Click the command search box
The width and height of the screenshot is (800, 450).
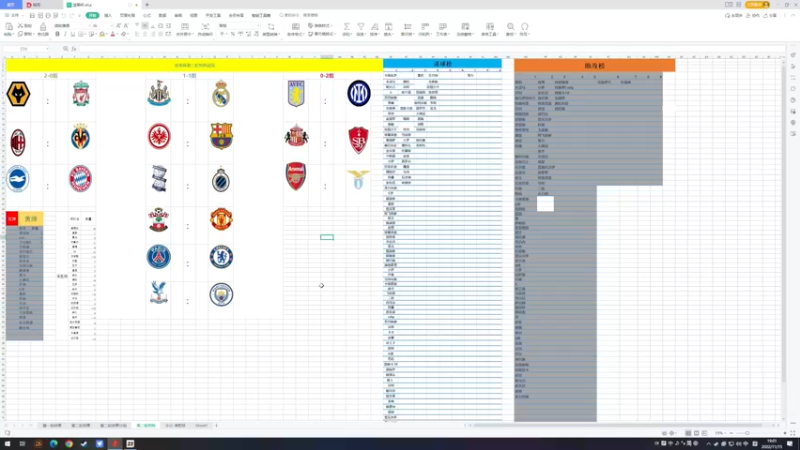pyautogui.click(x=299, y=15)
